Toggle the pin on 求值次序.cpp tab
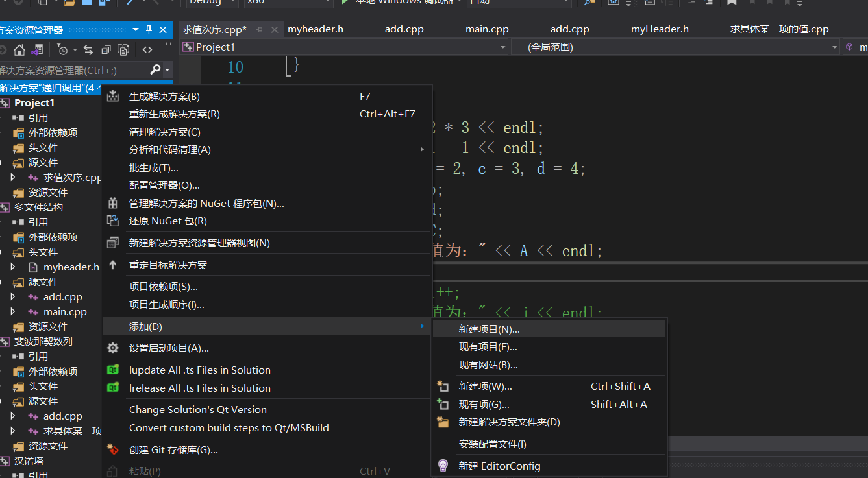 [260, 29]
